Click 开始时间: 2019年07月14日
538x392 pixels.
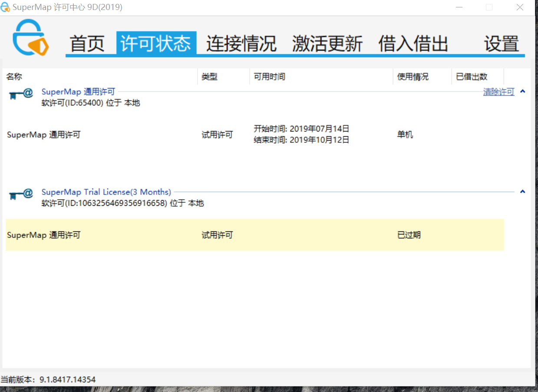[x=301, y=128]
